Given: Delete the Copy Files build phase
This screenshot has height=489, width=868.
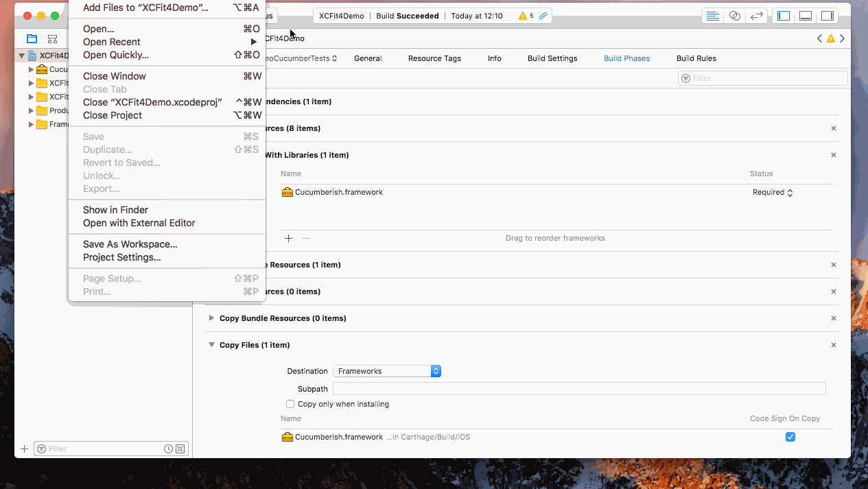Looking at the screenshot, I should coord(834,345).
